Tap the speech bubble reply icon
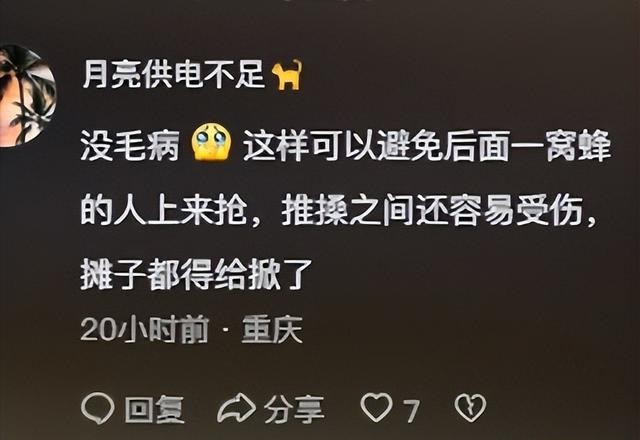640x440 pixels. [98, 408]
